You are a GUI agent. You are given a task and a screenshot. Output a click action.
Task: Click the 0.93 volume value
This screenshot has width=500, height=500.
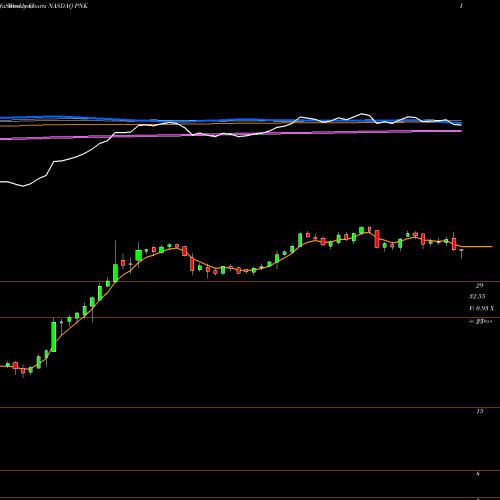[482, 308]
